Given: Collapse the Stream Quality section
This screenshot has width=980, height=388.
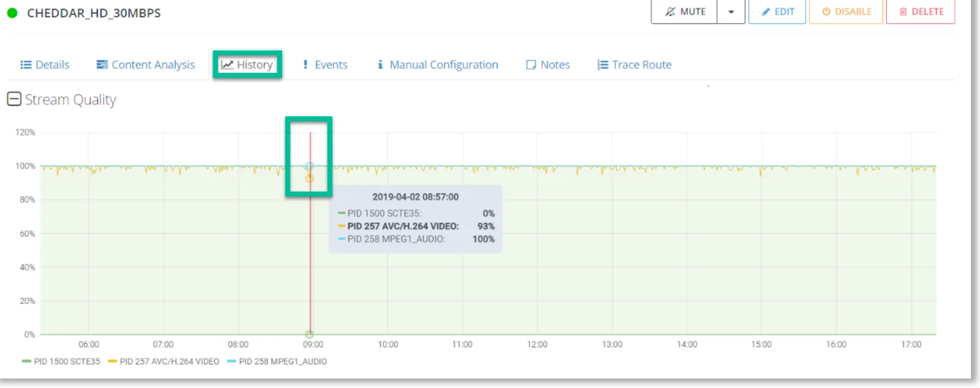Looking at the screenshot, I should [x=14, y=99].
